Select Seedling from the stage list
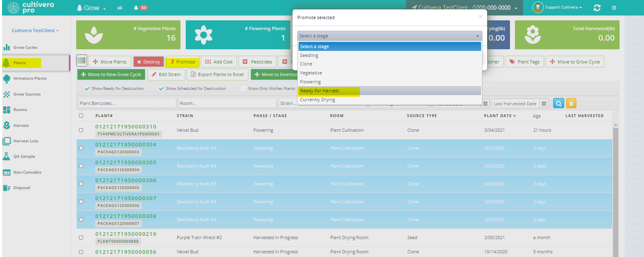644x257 pixels. (389, 55)
